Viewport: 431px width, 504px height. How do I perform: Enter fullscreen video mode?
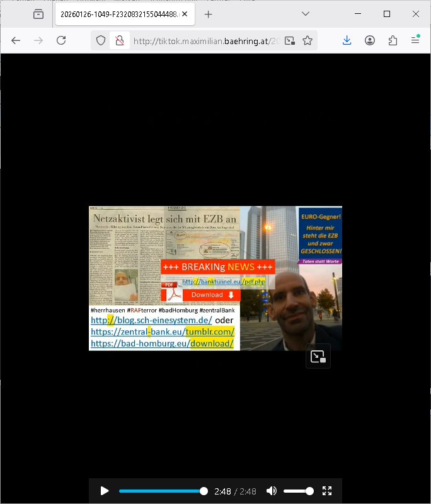click(327, 491)
